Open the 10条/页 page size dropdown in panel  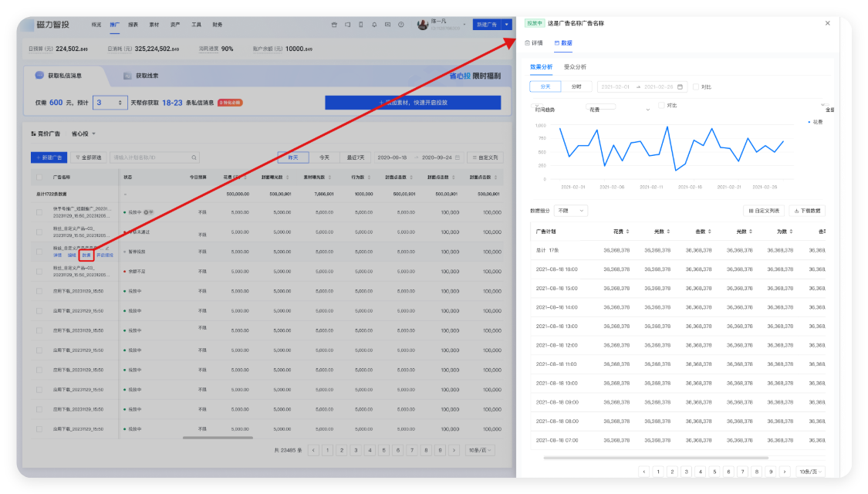point(810,471)
